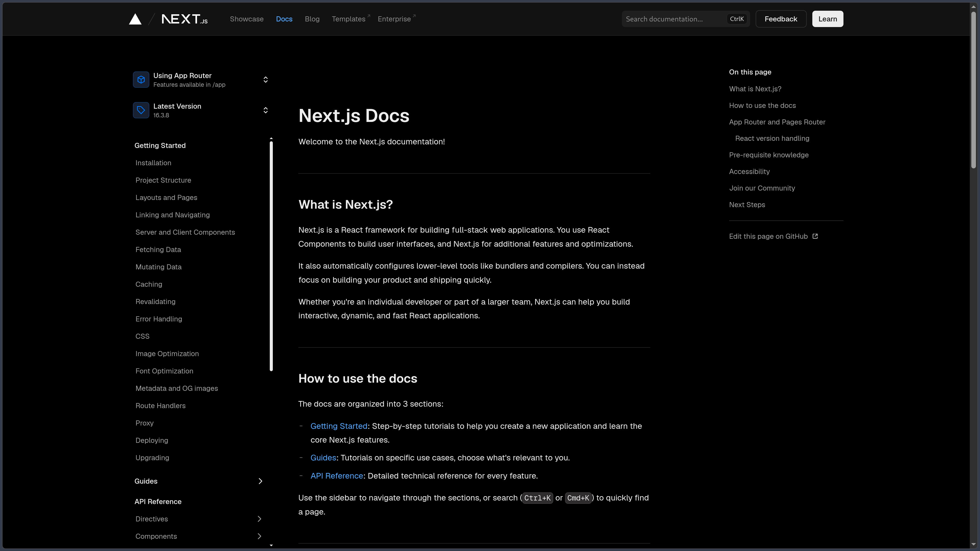Open the Templates nav link

point(351,19)
